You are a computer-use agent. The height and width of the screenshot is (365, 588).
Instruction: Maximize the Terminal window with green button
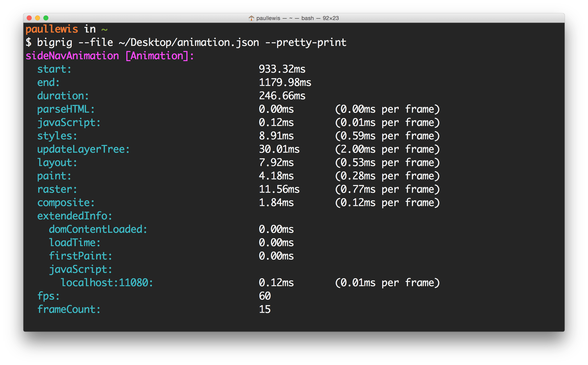[x=46, y=18]
